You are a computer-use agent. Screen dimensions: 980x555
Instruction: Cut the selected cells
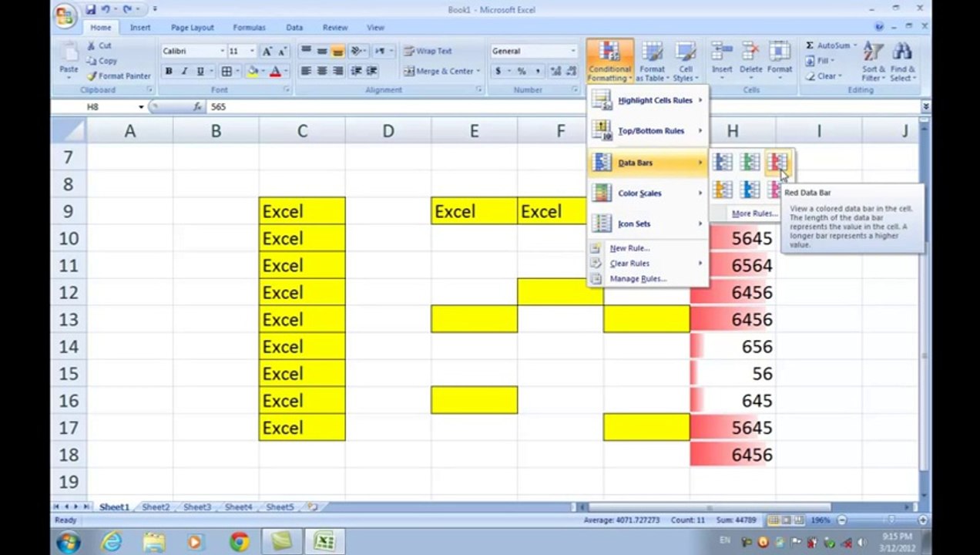pyautogui.click(x=99, y=46)
